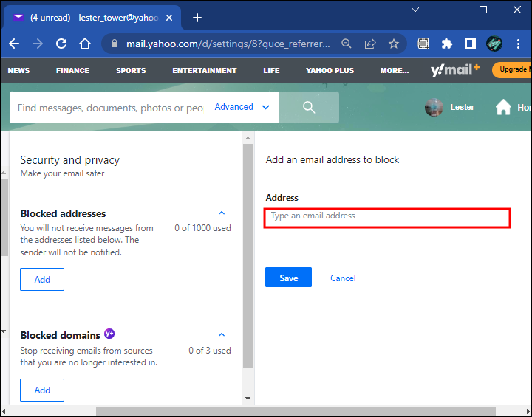Open the extensions puzzle icon

(447, 44)
